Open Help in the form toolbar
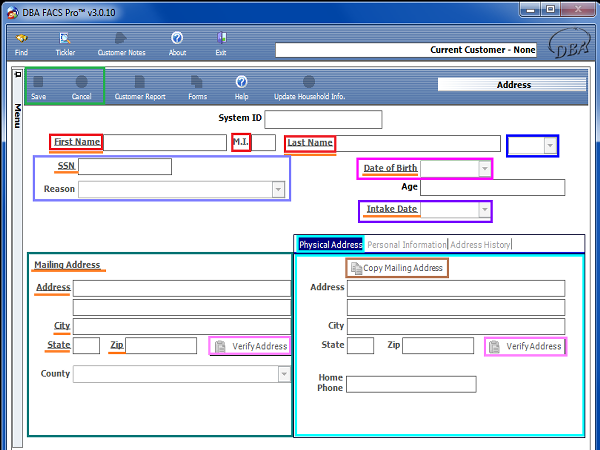This screenshot has width=600, height=450. [x=241, y=87]
